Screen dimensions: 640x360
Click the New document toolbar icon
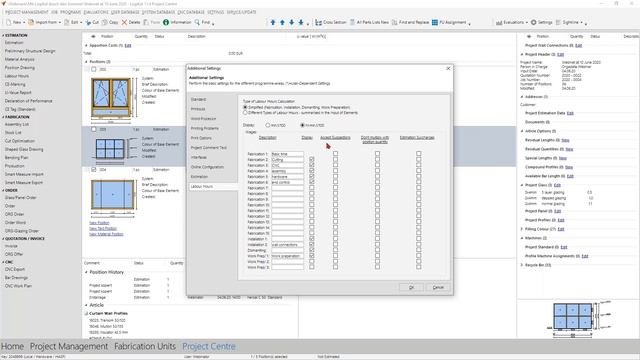(x=9, y=22)
